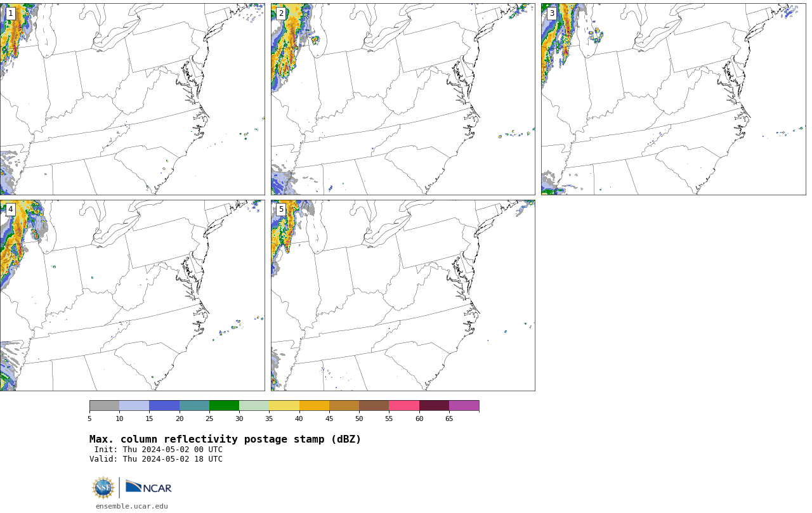
Task: Open ensemble member 2 reflectivity map
Action: tap(403, 99)
